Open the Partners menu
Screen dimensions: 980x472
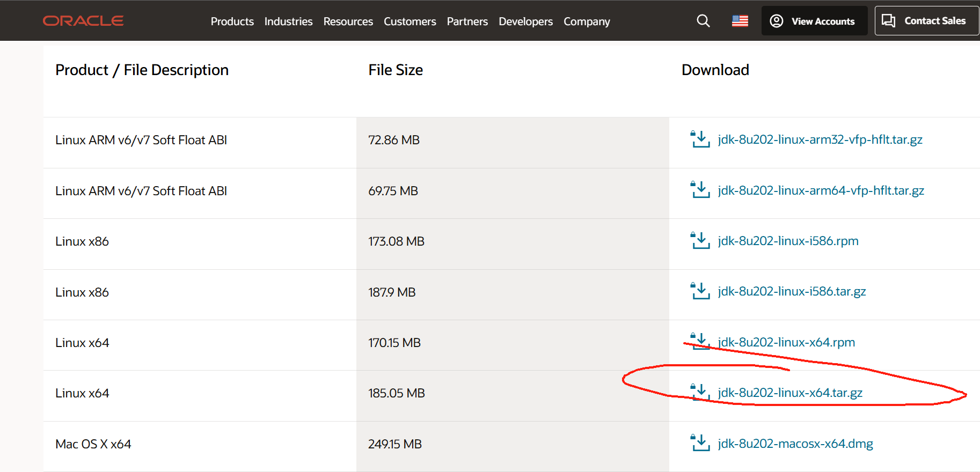click(467, 21)
